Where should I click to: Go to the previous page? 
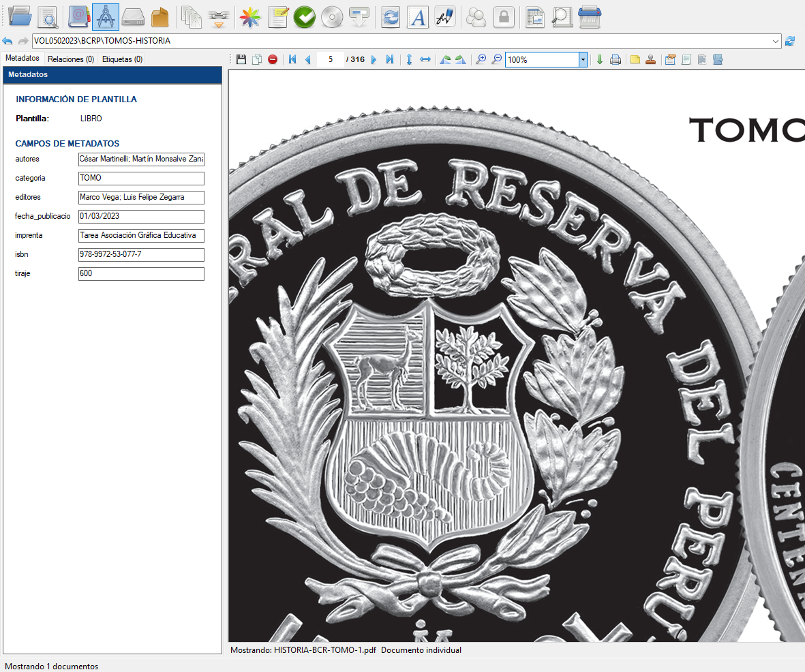pyautogui.click(x=307, y=59)
